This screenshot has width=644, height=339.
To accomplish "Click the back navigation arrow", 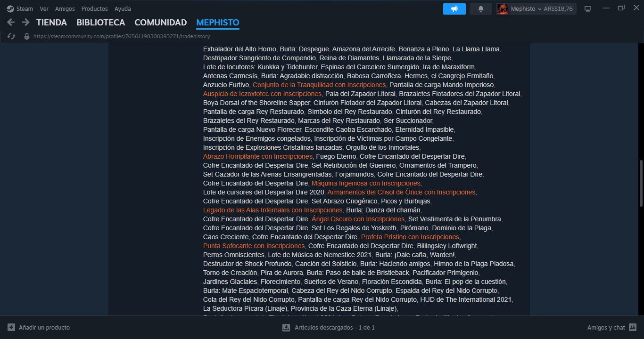I will (x=10, y=22).
